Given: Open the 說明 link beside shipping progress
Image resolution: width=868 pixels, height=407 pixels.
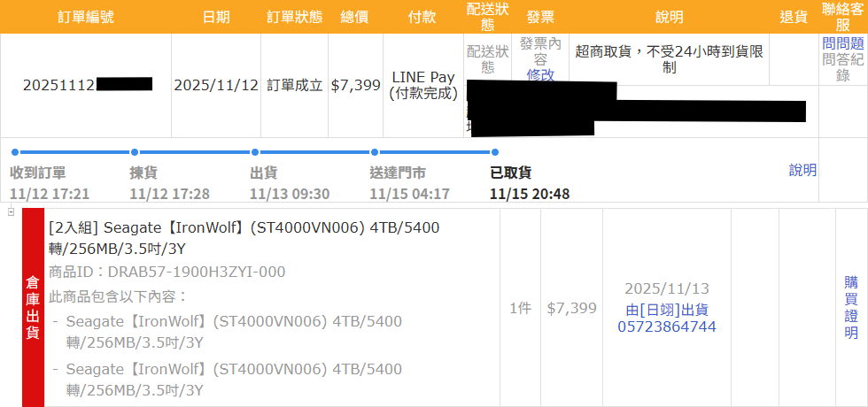Looking at the screenshot, I should pos(802,170).
